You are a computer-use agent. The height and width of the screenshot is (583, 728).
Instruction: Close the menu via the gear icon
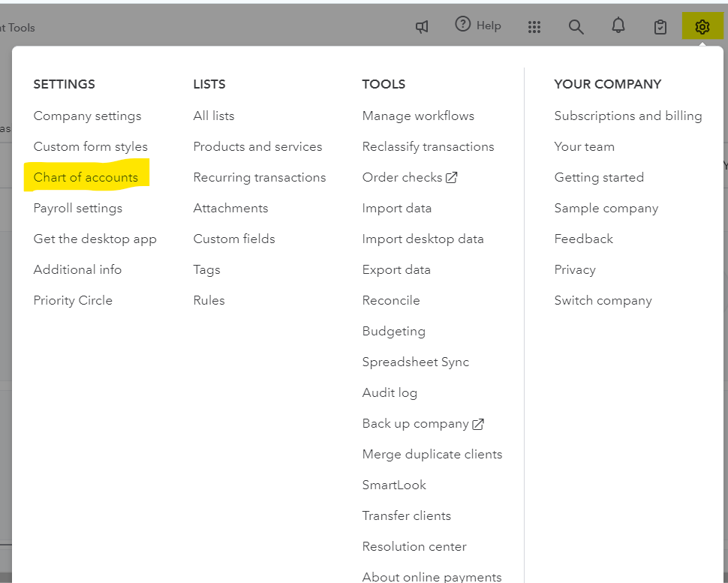point(702,27)
